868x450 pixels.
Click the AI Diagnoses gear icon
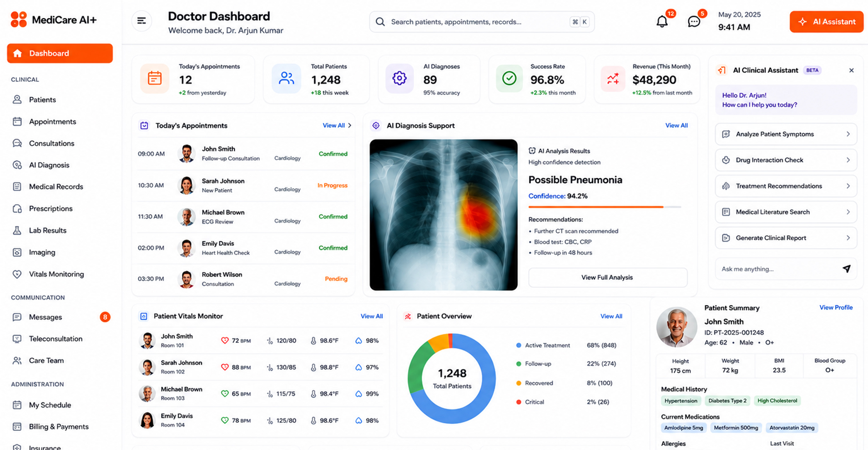coord(399,78)
